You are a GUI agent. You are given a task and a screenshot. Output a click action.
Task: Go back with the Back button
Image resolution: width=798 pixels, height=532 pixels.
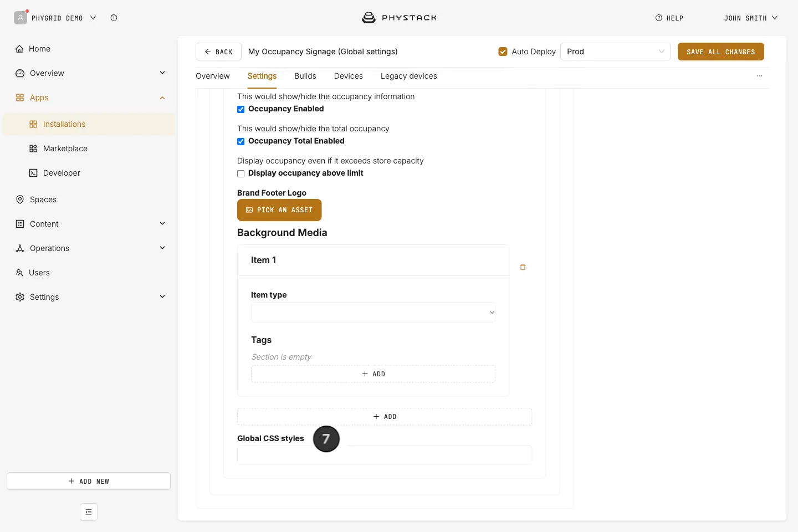218,52
